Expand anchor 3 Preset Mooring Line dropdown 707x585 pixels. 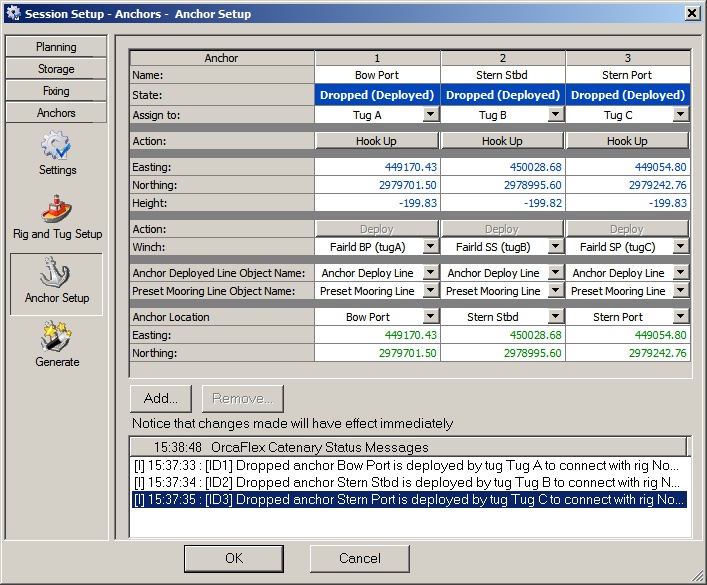(x=681, y=291)
